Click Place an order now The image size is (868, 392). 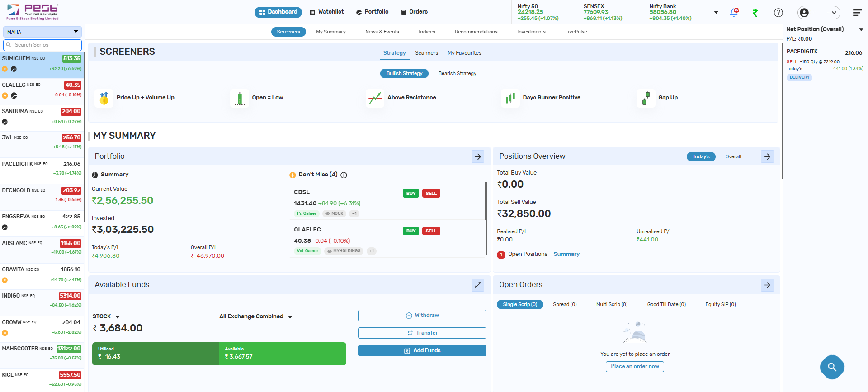pos(635,366)
